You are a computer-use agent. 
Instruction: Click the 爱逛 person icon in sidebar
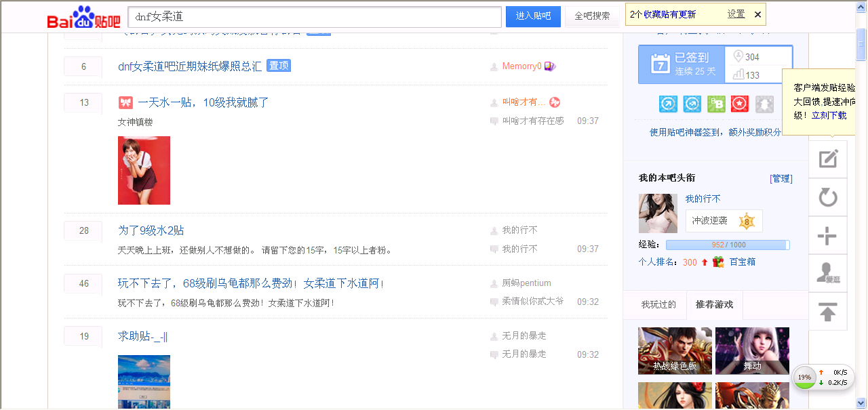click(828, 274)
